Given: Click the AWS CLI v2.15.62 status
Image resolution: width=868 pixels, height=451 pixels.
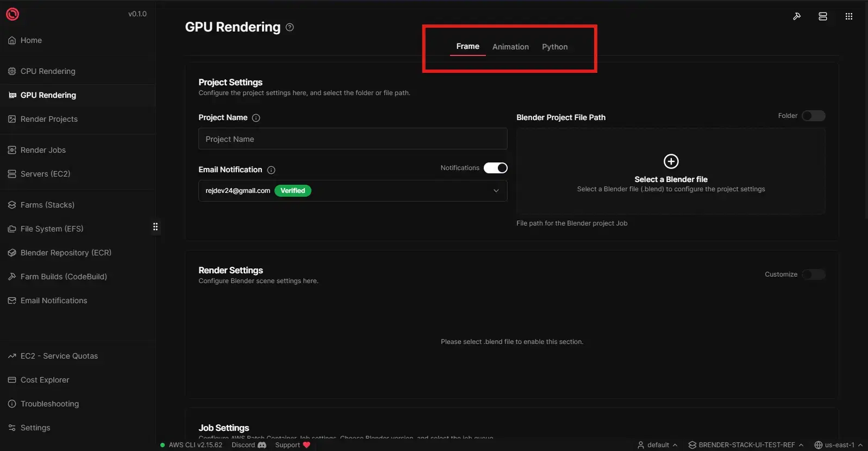Looking at the screenshot, I should tap(191, 445).
